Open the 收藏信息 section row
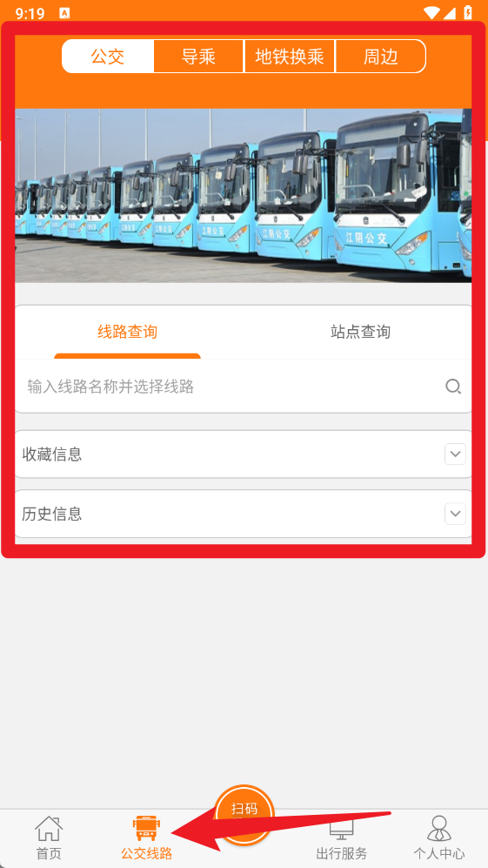Image resolution: width=488 pixels, height=868 pixels. [x=244, y=454]
